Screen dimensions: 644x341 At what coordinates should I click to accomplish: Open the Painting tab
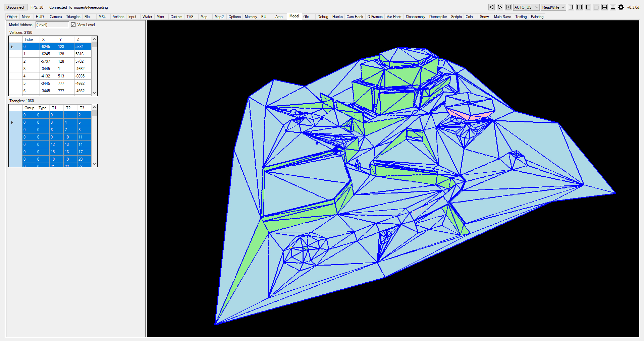[537, 16]
